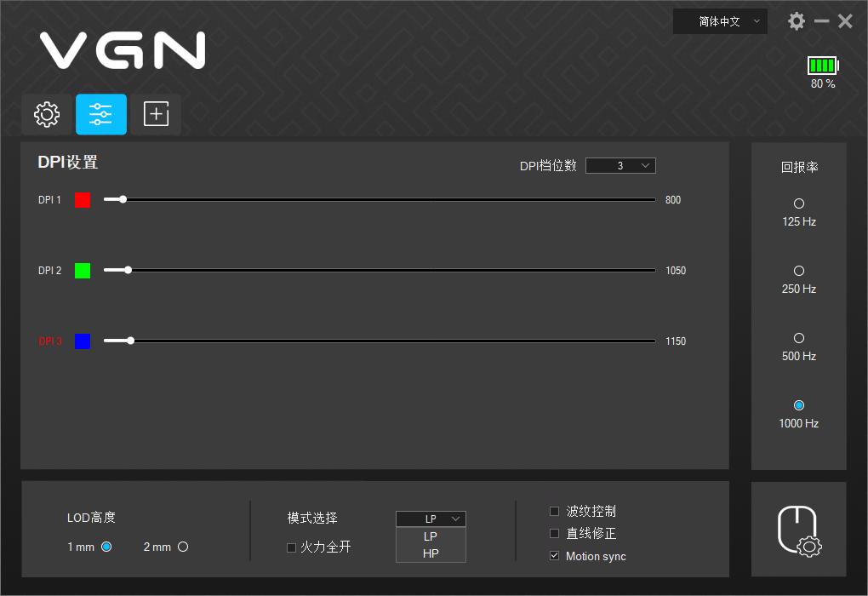Click the red DPI 1 color swatch
The height and width of the screenshot is (596, 868).
83,200
